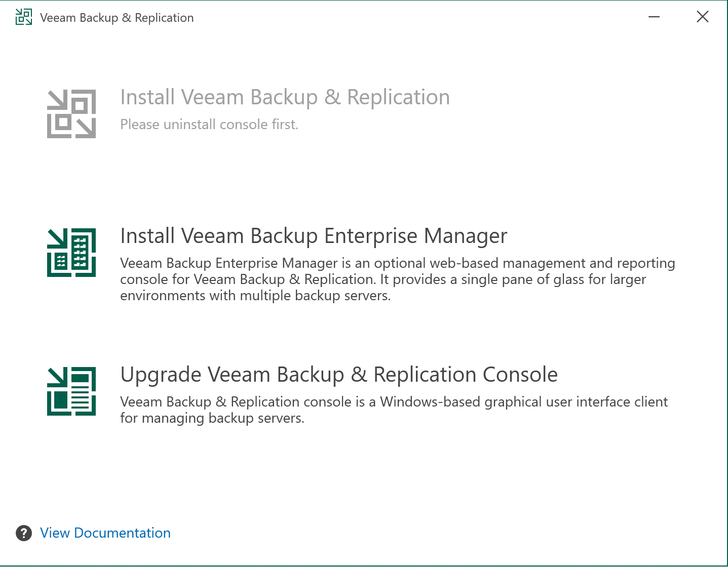Click the Veeam logo in the title bar
The image size is (728, 567).
tap(23, 17)
